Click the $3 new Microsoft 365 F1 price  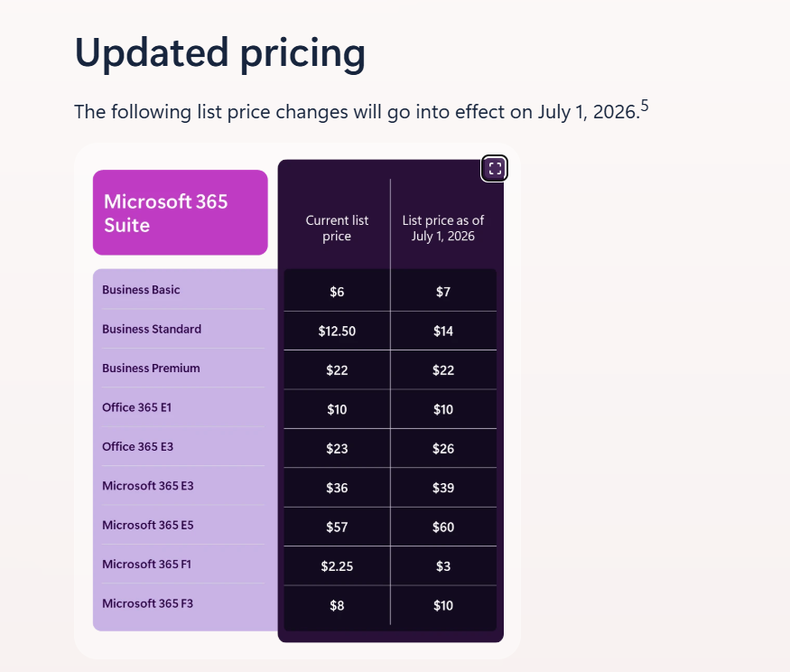(443, 566)
